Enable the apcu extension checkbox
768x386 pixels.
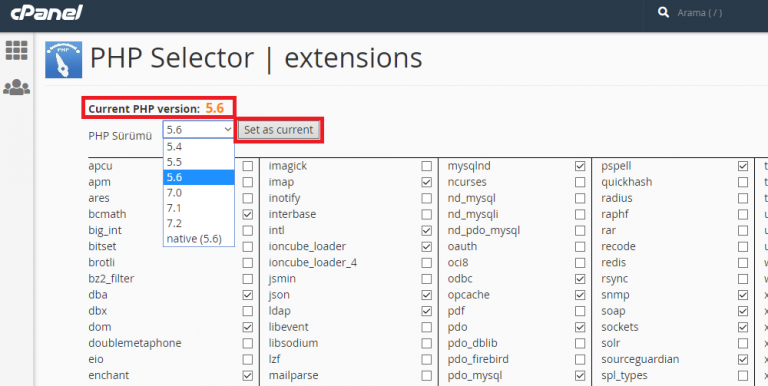point(248,166)
